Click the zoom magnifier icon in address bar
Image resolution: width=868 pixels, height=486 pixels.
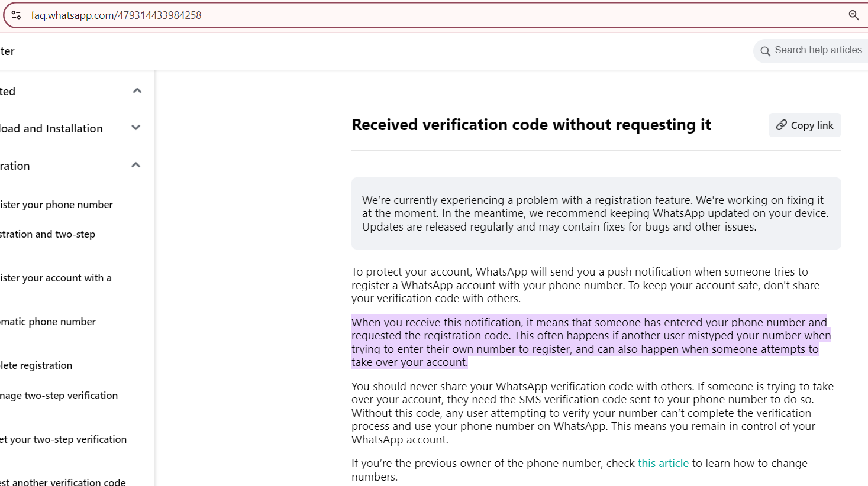(x=853, y=15)
